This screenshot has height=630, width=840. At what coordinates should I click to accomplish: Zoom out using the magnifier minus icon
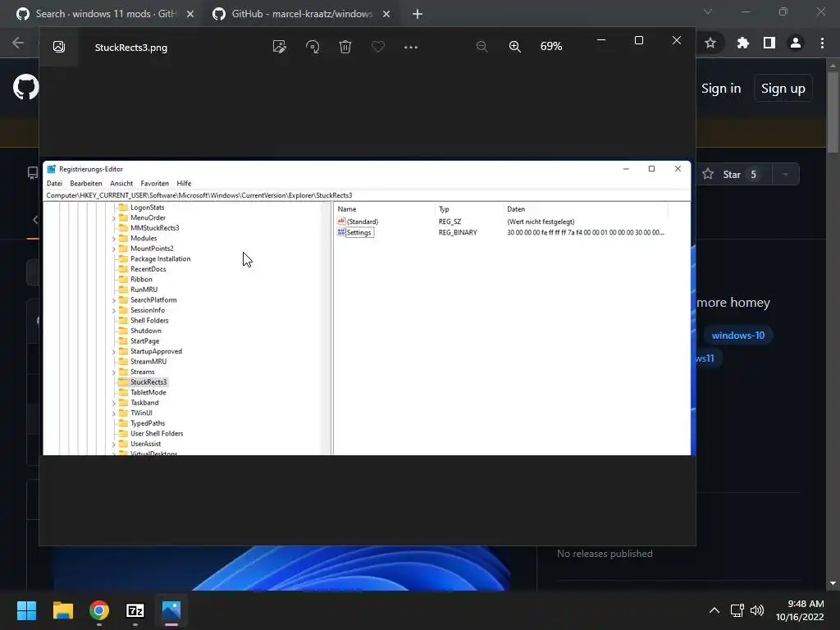pyautogui.click(x=482, y=47)
